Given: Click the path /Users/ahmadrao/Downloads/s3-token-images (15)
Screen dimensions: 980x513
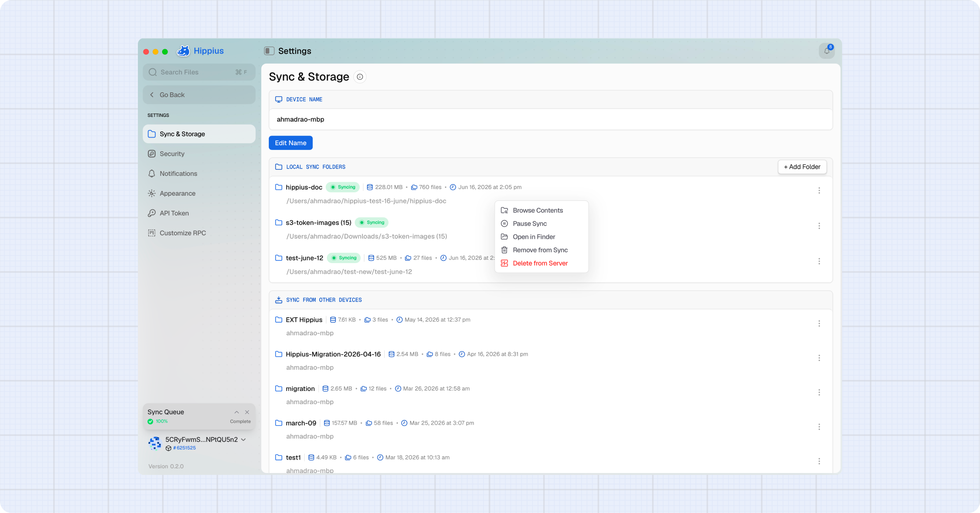Looking at the screenshot, I should point(366,236).
